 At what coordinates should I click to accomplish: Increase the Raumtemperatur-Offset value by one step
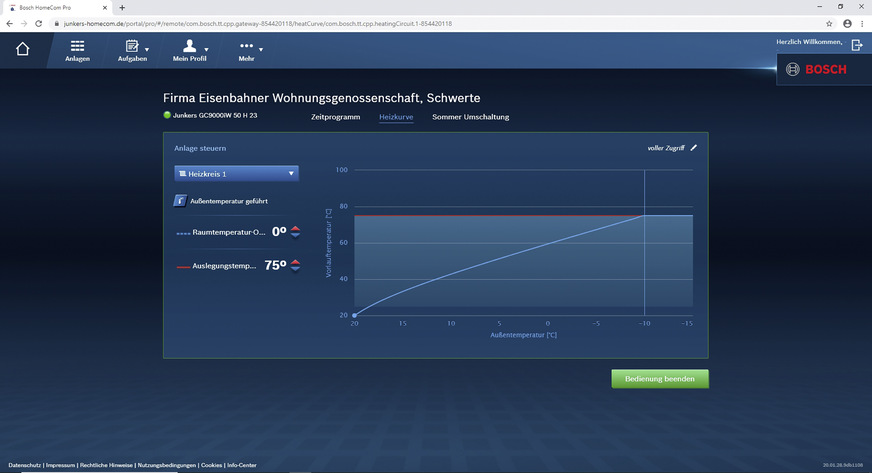coord(295,227)
